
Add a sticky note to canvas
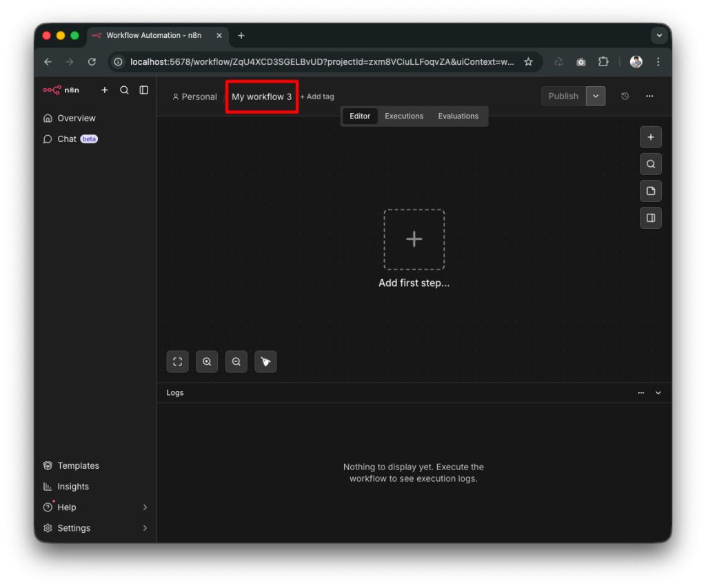[650, 191]
